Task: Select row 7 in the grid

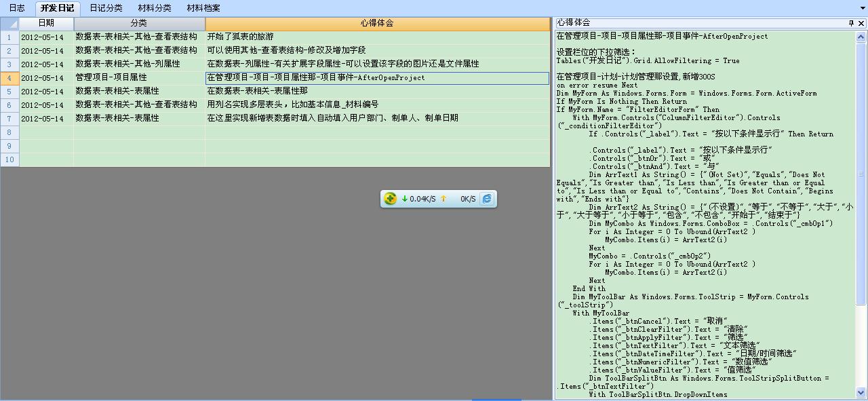Action: coord(9,119)
